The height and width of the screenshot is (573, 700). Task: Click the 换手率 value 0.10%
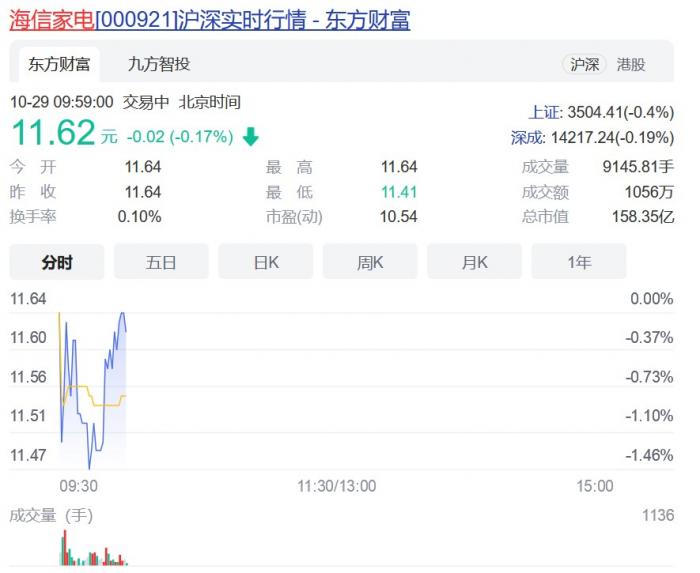(139, 217)
